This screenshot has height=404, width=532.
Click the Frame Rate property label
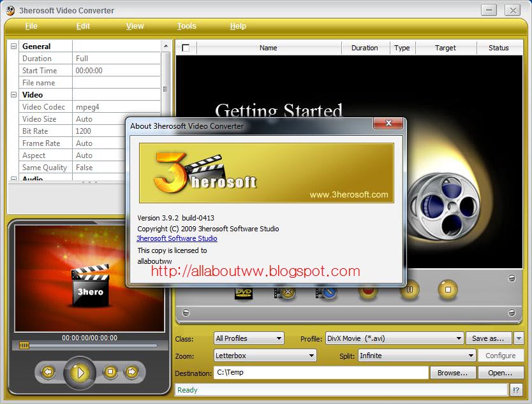(41, 143)
